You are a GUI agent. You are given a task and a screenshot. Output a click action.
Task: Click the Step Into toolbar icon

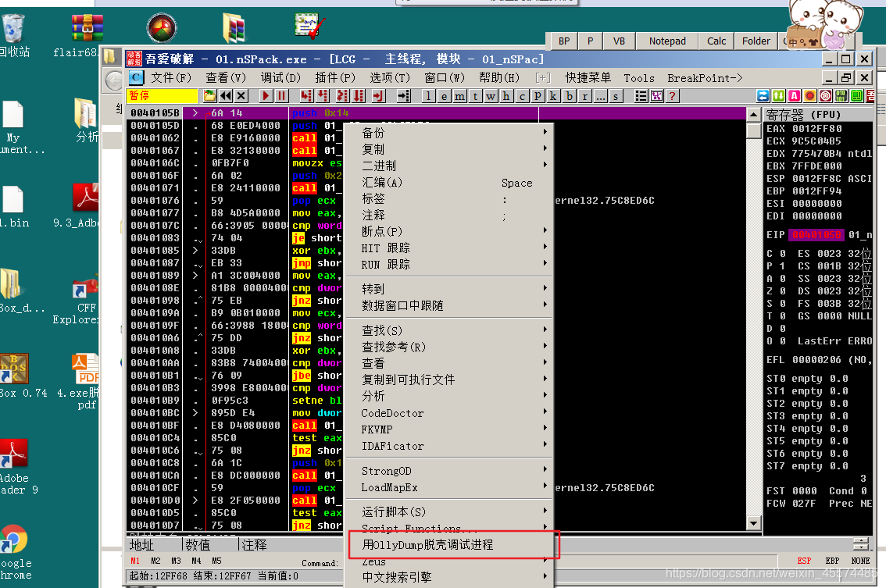305,96
